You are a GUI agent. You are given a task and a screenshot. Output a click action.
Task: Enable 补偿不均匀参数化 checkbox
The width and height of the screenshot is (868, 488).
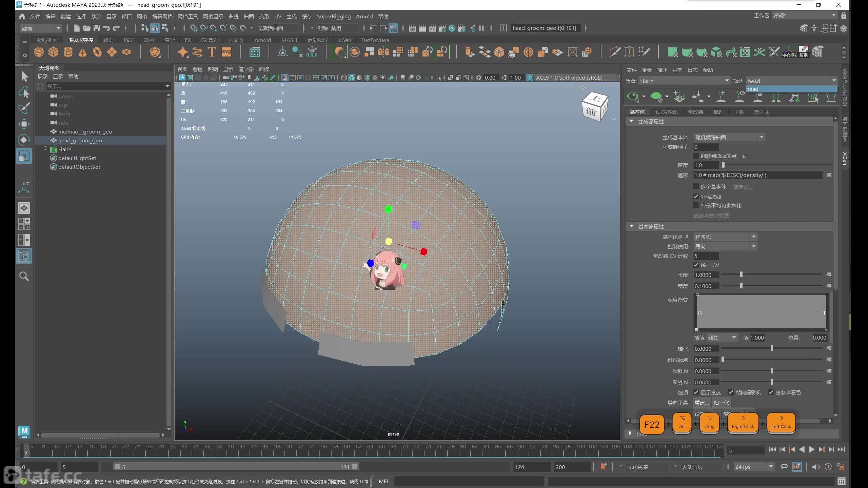696,205
